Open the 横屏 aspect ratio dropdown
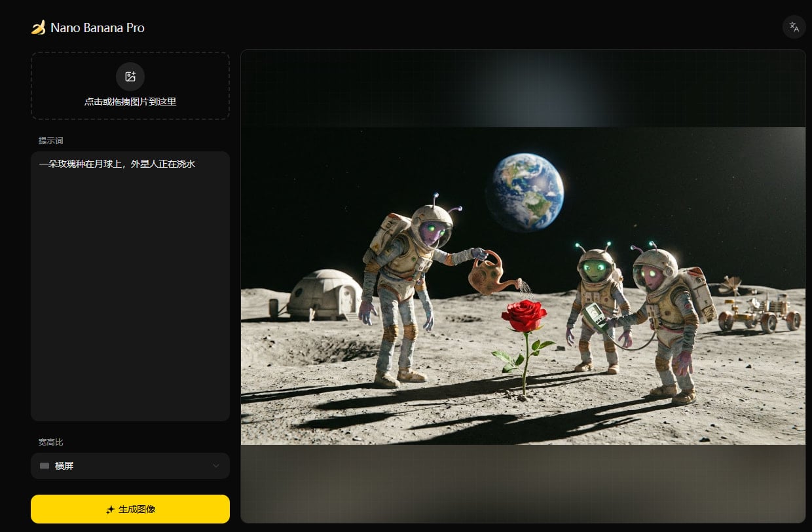Viewport: 812px width, 532px height. point(130,466)
